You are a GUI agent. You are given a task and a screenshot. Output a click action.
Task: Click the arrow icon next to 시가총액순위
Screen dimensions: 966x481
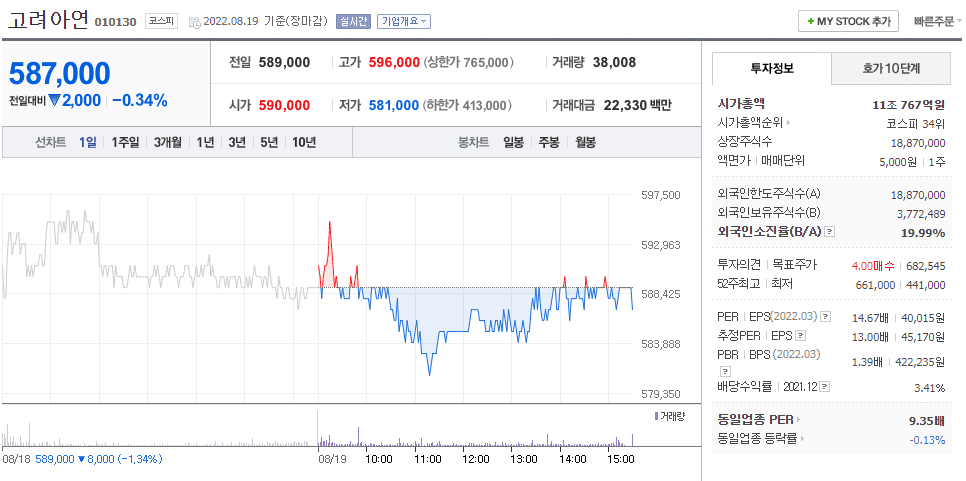789,123
